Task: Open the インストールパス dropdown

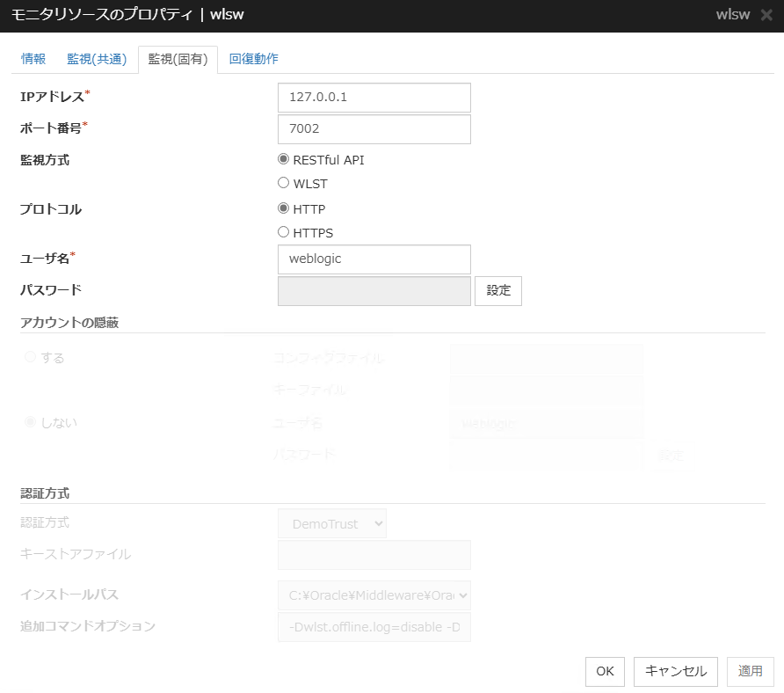Action: (x=374, y=595)
